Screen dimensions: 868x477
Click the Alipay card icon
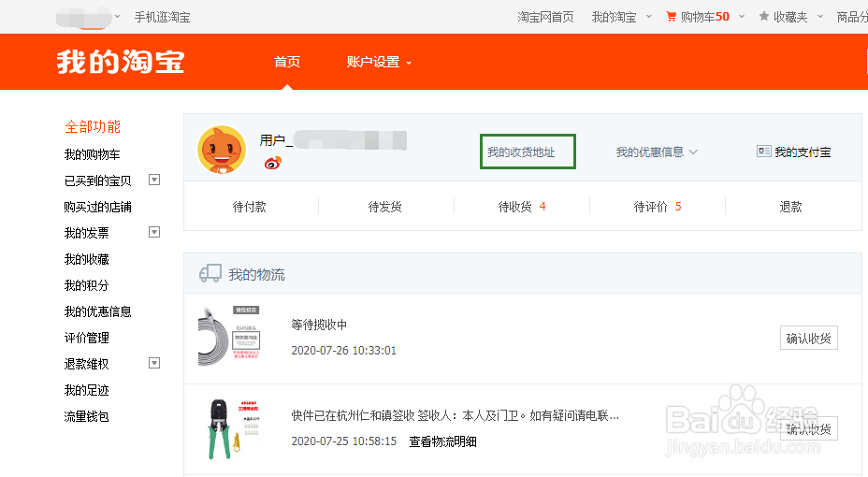(764, 152)
